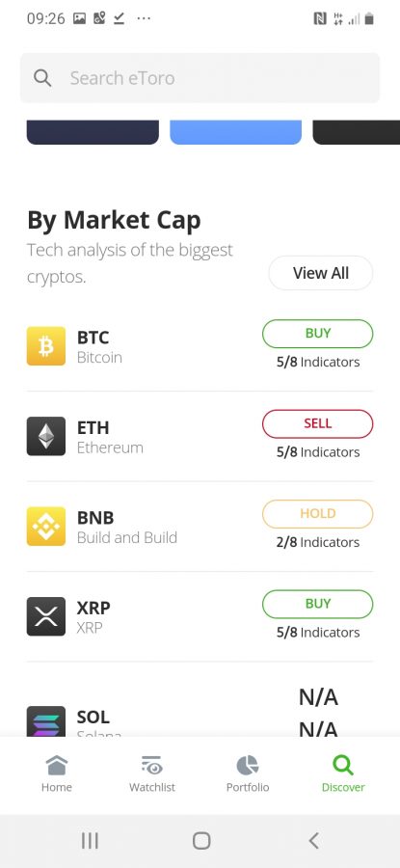Go to the Home tab
The height and width of the screenshot is (868, 400).
[57, 773]
